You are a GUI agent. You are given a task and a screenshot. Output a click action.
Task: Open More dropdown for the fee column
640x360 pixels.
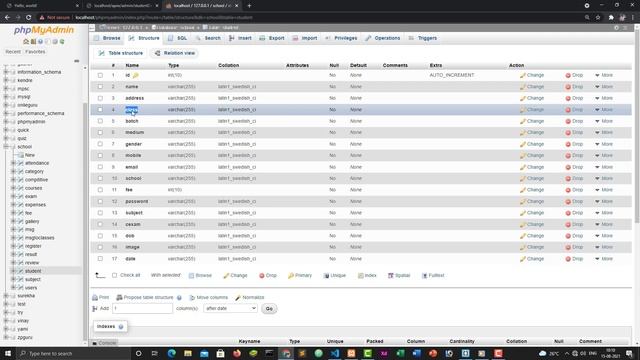pyautogui.click(x=604, y=190)
